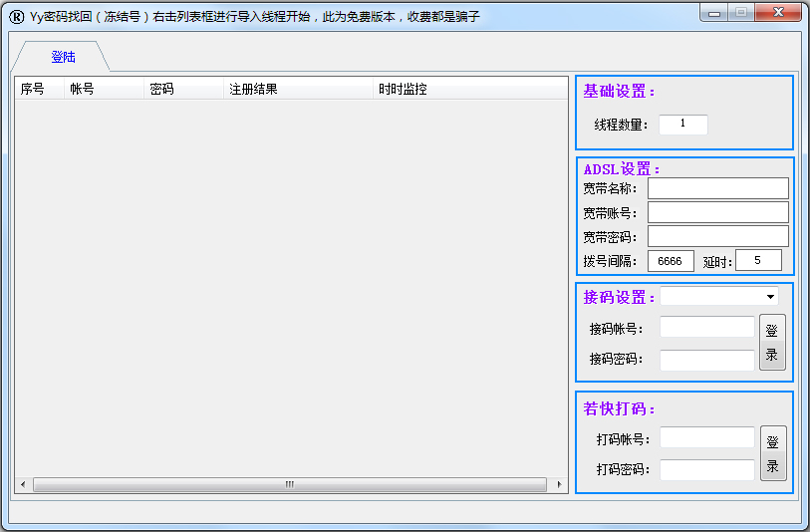Focus the 线程数量 input field
The image size is (810, 532).
click(682, 125)
